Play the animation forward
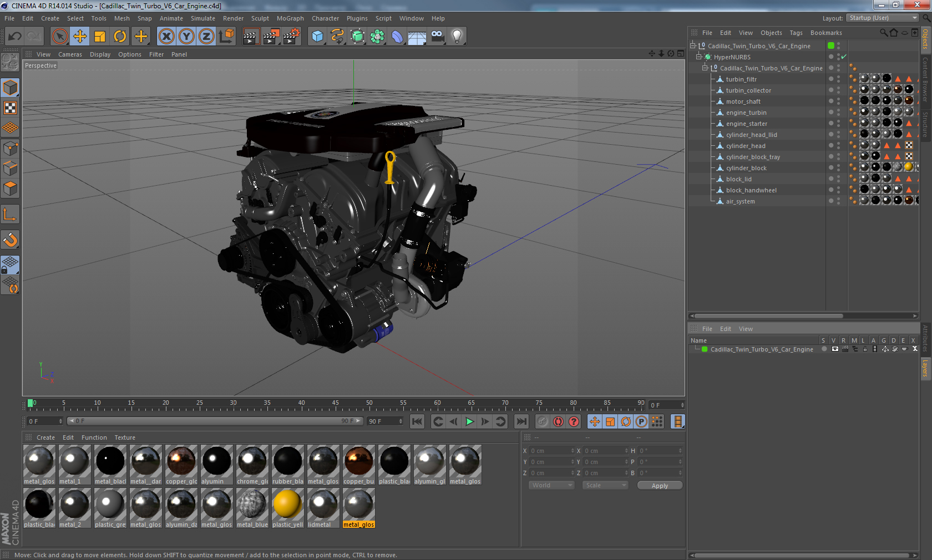 [x=469, y=422]
